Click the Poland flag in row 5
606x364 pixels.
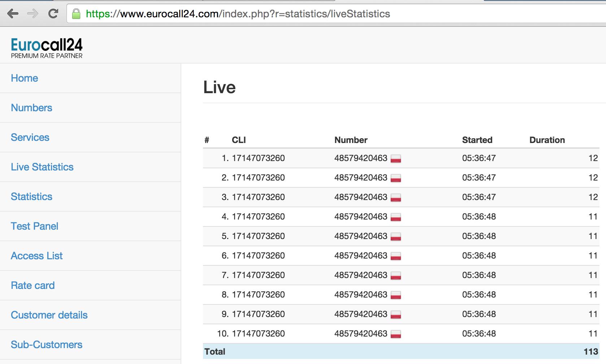[x=396, y=237]
